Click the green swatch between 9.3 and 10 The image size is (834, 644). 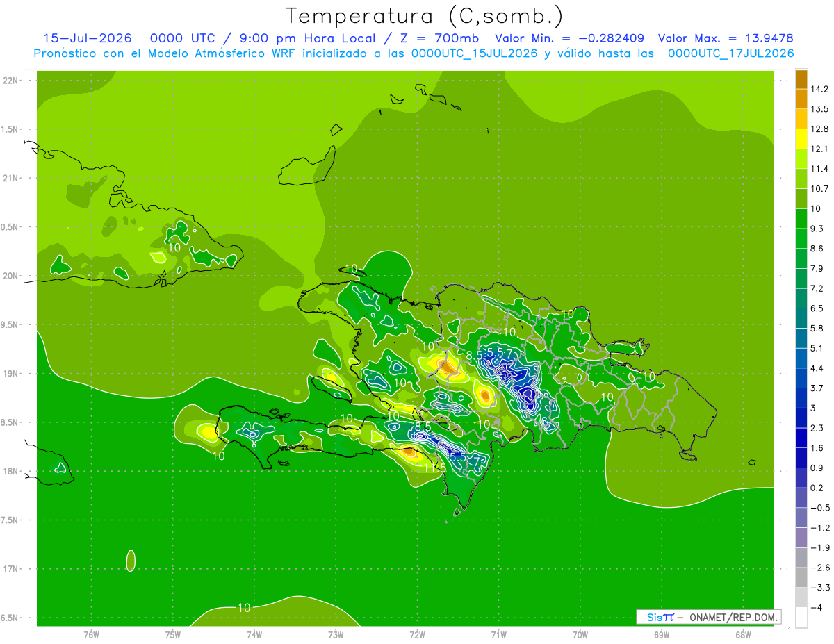(801, 219)
